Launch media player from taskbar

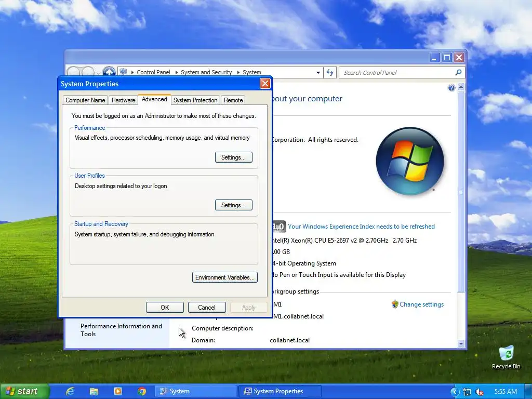click(118, 391)
